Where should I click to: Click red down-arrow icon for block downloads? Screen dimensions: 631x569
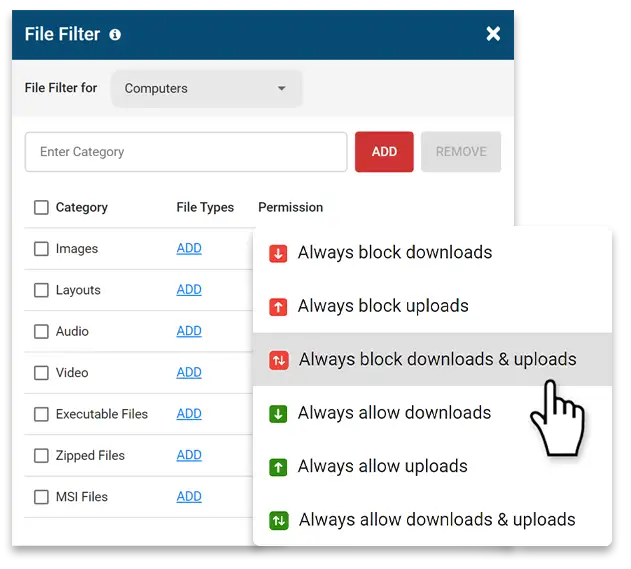pyautogui.click(x=279, y=253)
